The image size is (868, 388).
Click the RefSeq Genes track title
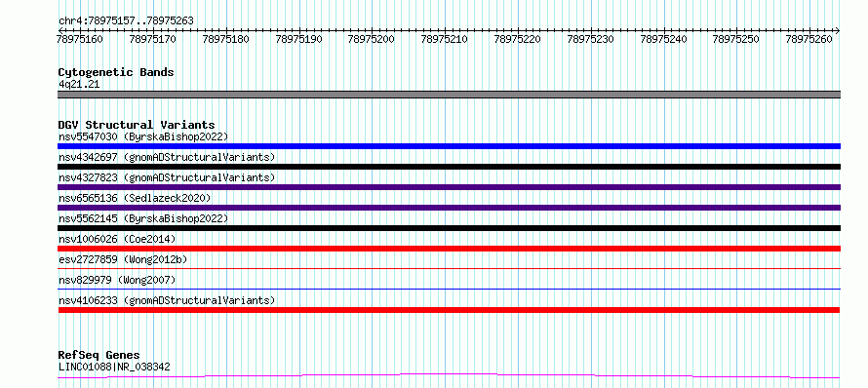(x=99, y=355)
